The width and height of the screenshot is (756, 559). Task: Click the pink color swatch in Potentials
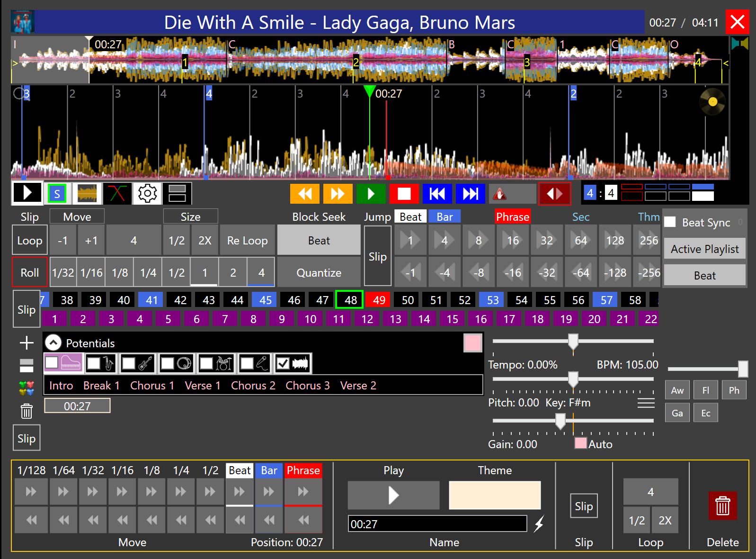pyautogui.click(x=473, y=343)
